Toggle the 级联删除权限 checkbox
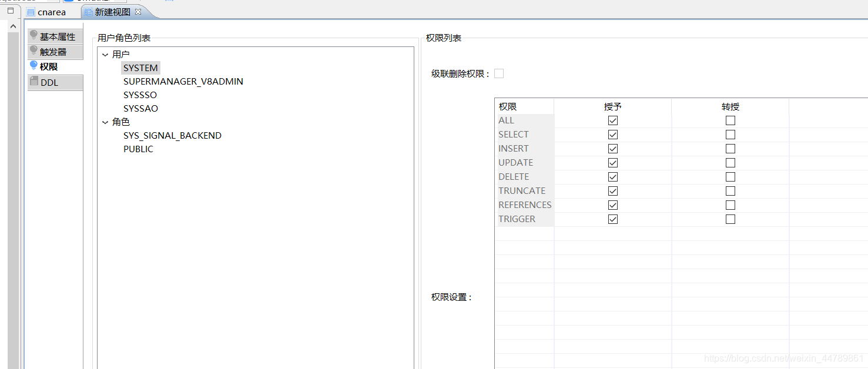This screenshot has height=369, width=868. 499,73
